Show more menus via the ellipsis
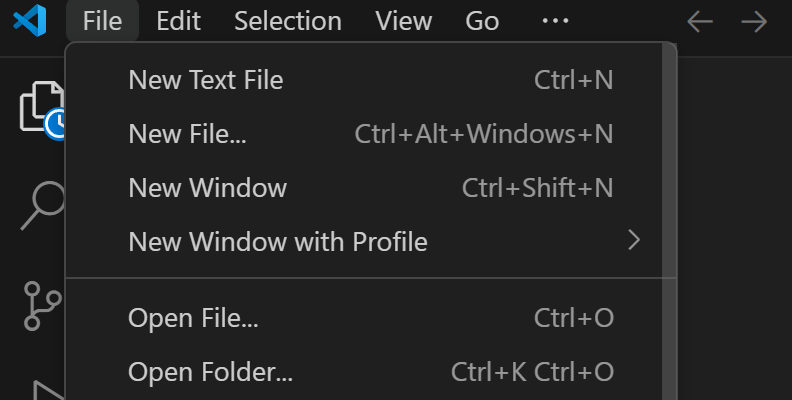 point(555,21)
